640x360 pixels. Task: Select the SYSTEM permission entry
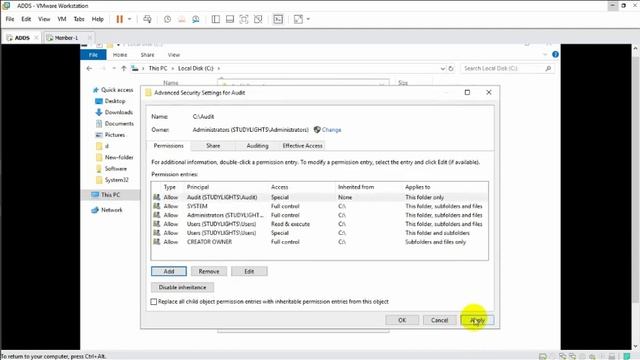(319, 206)
